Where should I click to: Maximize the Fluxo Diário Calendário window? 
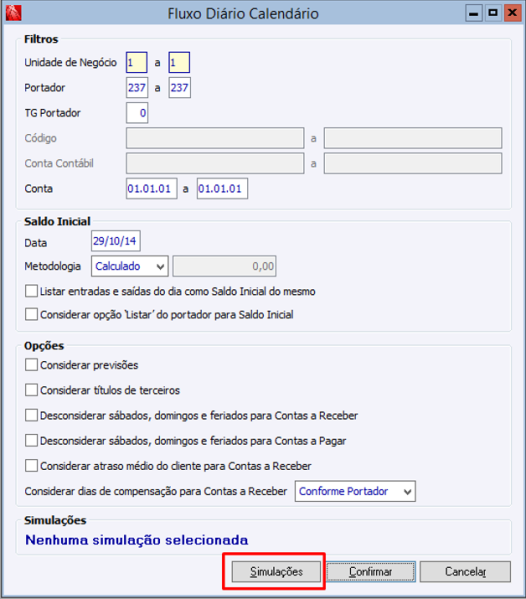pyautogui.click(x=493, y=13)
